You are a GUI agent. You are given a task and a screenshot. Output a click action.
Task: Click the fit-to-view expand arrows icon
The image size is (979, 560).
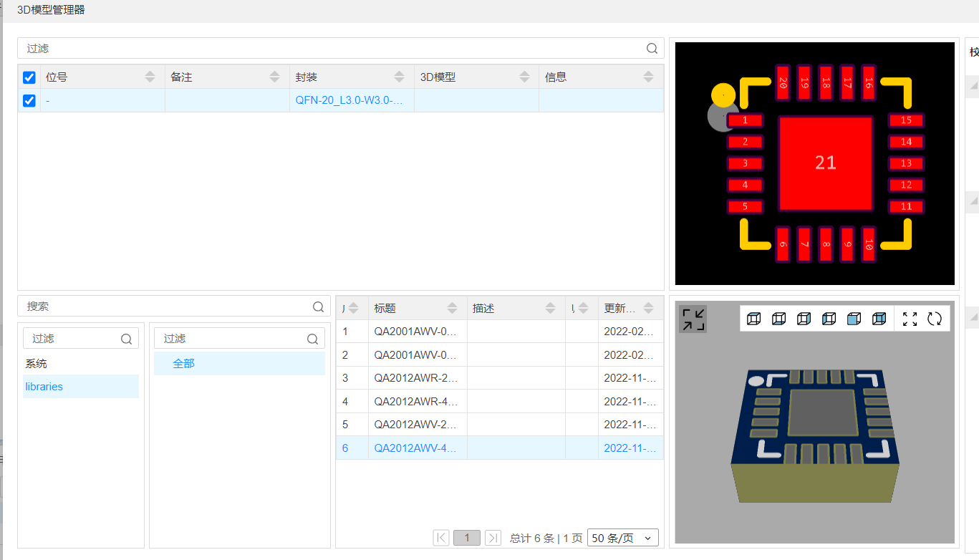coord(910,319)
